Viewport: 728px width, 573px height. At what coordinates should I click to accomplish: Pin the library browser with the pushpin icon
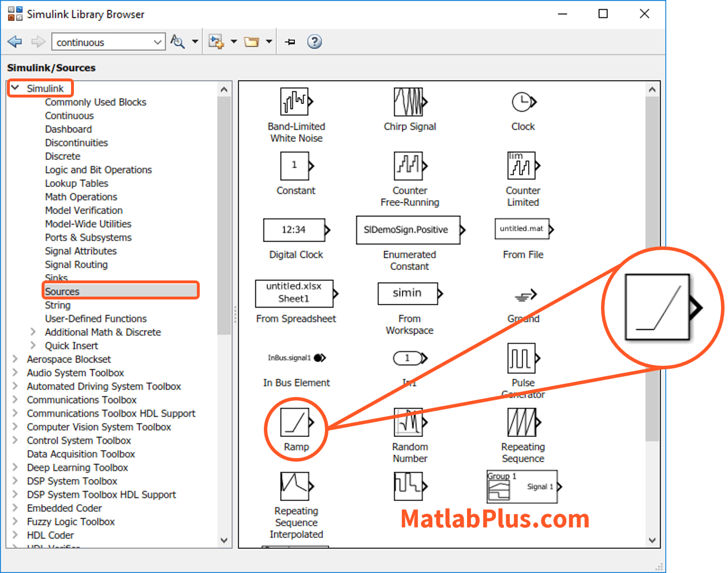pos(290,42)
